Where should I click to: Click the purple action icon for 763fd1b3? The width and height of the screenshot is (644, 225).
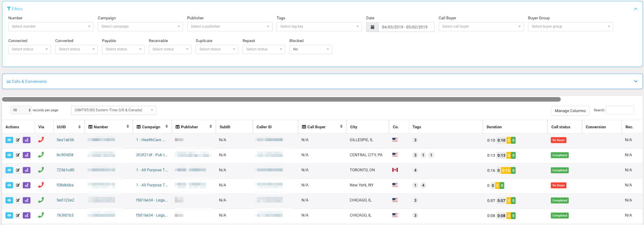point(27,215)
